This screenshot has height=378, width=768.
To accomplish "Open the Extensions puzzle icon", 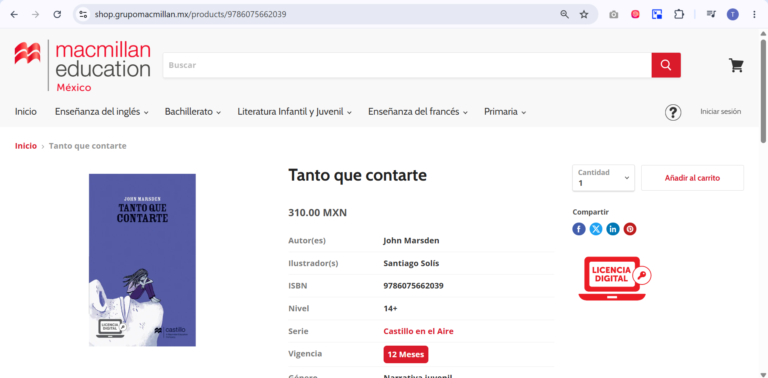I will (x=679, y=14).
